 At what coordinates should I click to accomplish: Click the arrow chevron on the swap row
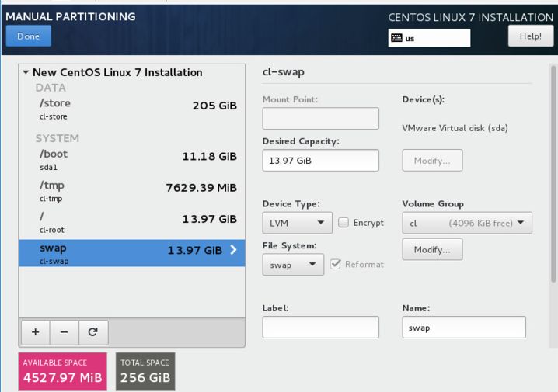click(x=233, y=250)
